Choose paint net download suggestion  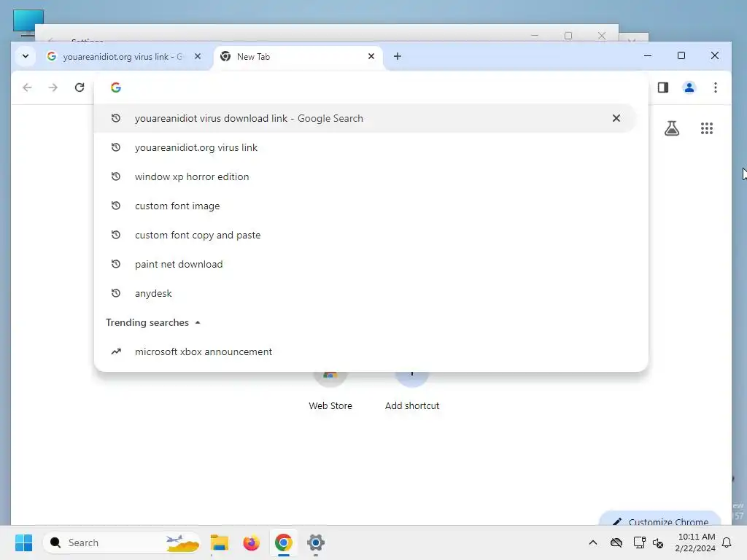(365, 264)
